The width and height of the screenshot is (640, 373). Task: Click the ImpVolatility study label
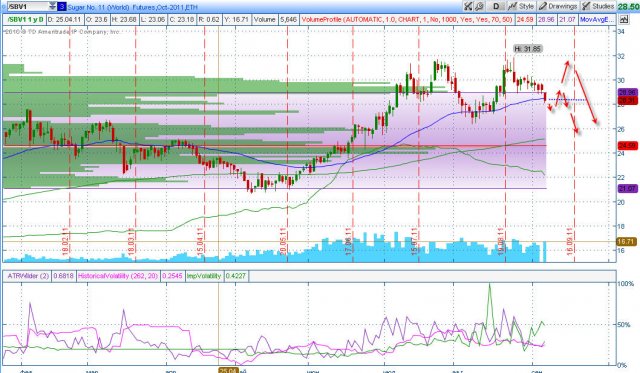point(204,276)
